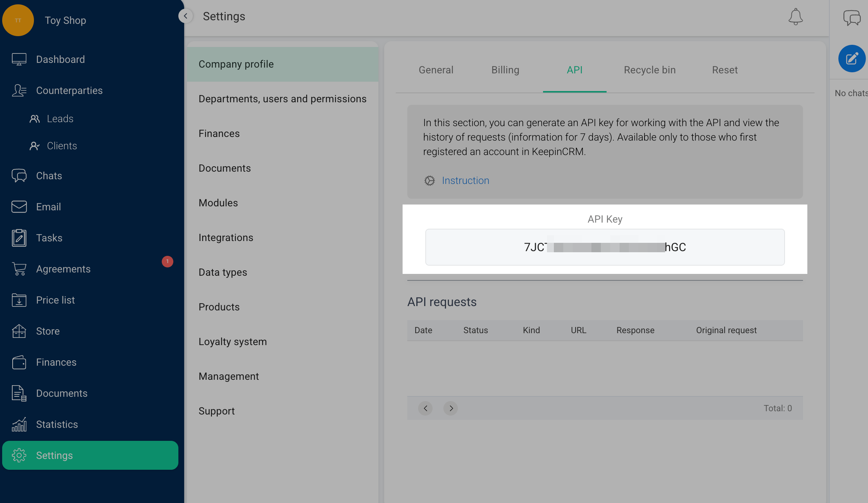
Task: Click the Tasks clipboard icon
Action: tap(19, 238)
